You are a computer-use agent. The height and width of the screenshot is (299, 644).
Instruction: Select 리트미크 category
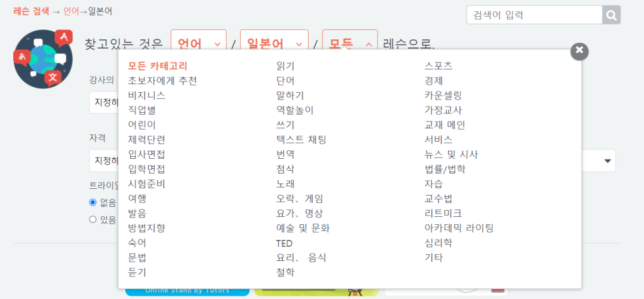pyautogui.click(x=443, y=214)
